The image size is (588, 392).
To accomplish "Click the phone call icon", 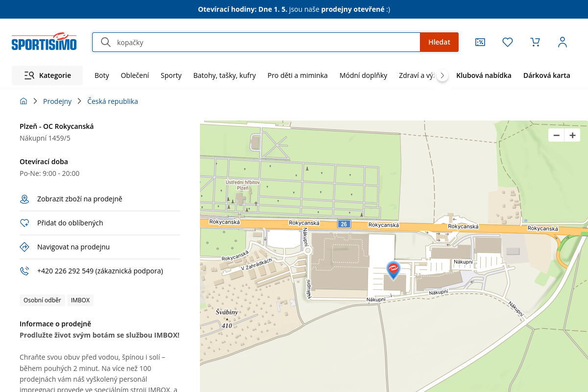I will click(24, 271).
